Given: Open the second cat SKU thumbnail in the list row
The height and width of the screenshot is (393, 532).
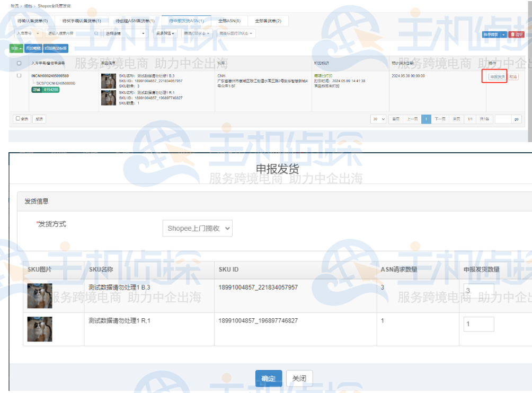Looking at the screenshot, I should click(109, 98).
